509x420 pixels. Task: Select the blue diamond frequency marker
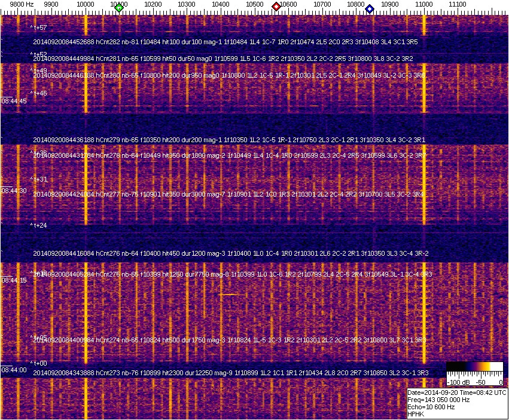(370, 8)
